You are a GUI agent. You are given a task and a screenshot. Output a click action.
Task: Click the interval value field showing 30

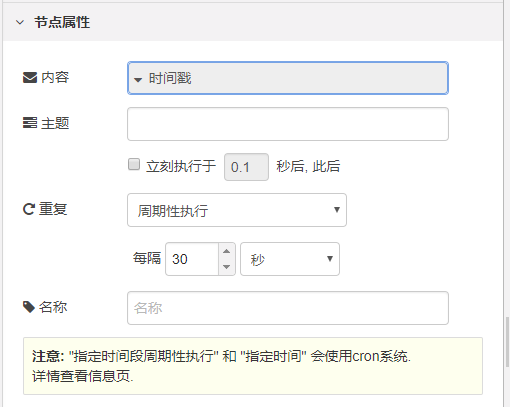point(192,259)
